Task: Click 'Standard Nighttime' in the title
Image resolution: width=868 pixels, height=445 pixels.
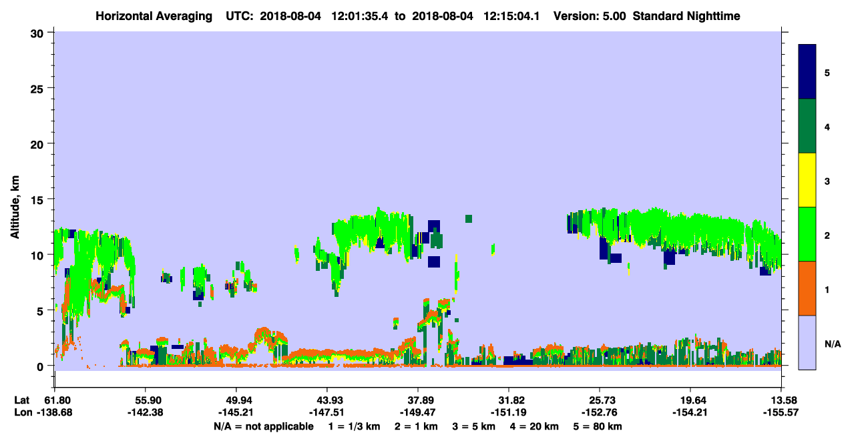Action: point(686,16)
